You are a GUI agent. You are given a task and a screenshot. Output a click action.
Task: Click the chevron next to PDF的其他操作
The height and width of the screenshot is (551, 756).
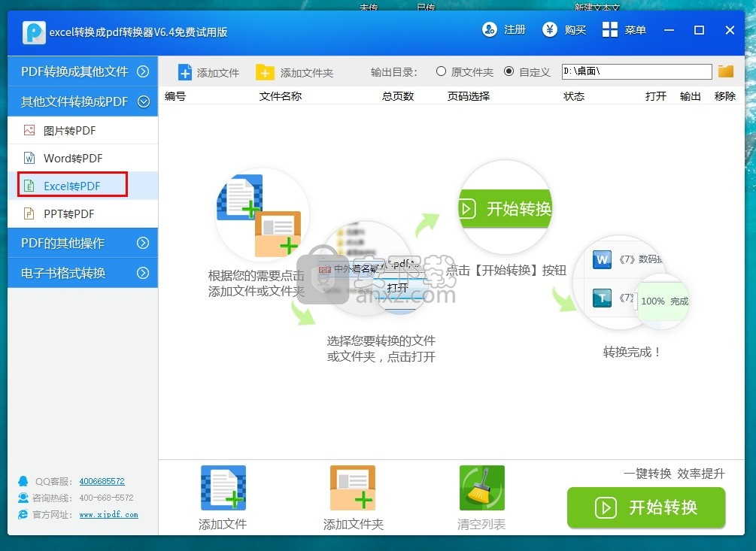coord(143,243)
